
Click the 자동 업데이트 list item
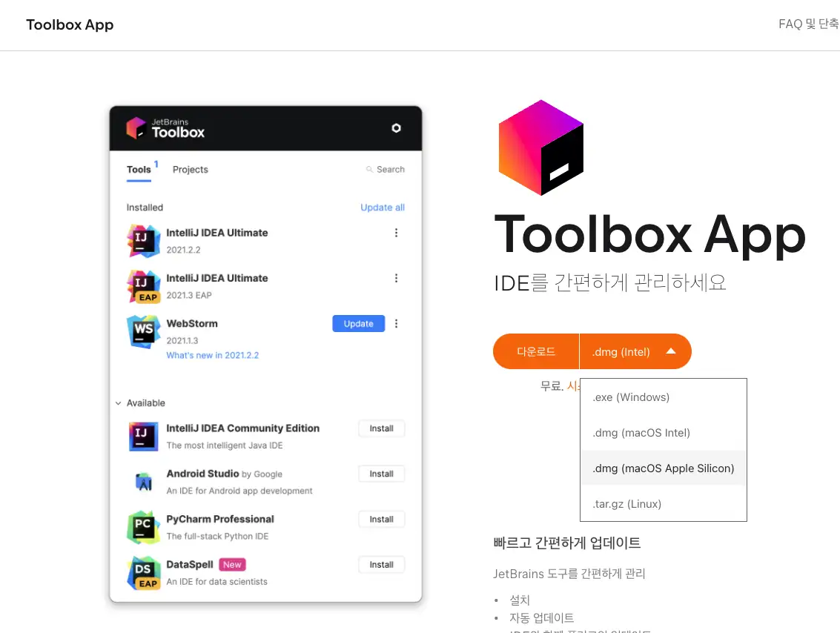[541, 618]
